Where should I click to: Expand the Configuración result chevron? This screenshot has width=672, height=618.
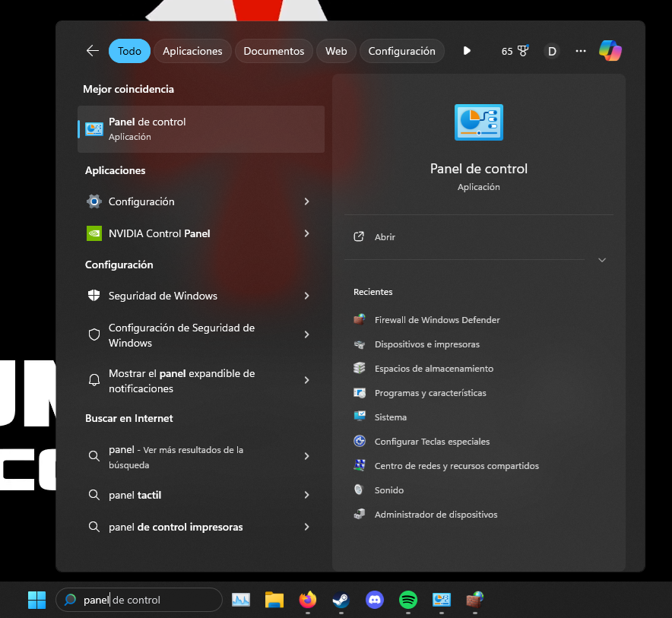tap(306, 201)
